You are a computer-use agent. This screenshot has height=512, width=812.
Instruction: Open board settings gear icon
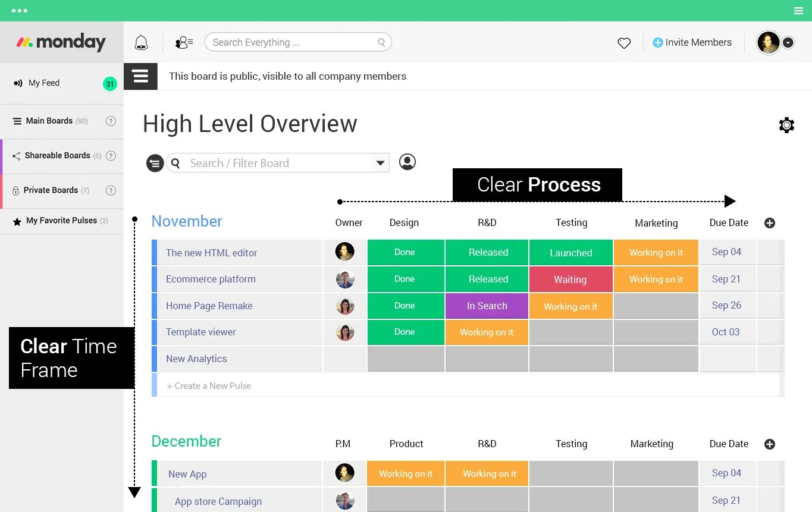click(x=786, y=125)
